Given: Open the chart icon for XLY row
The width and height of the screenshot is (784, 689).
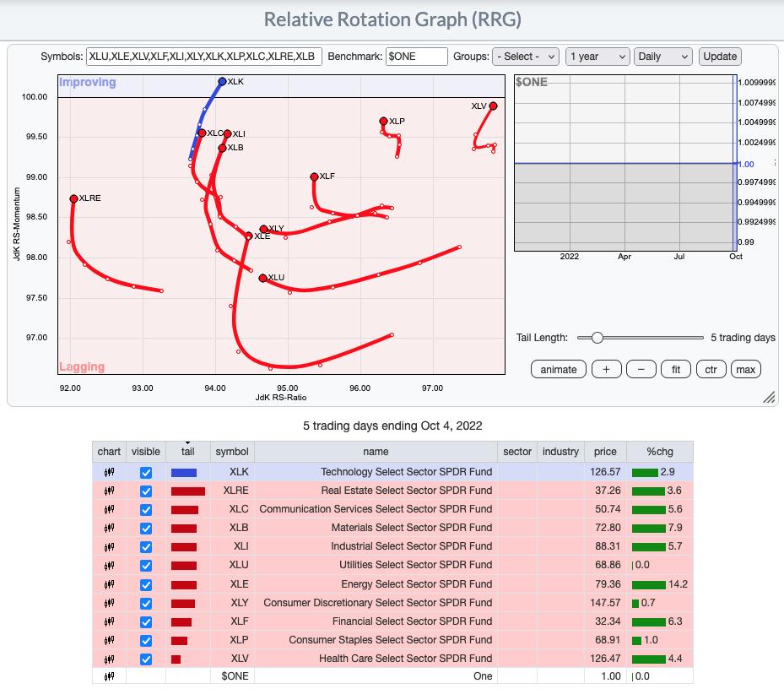Looking at the screenshot, I should 109,602.
